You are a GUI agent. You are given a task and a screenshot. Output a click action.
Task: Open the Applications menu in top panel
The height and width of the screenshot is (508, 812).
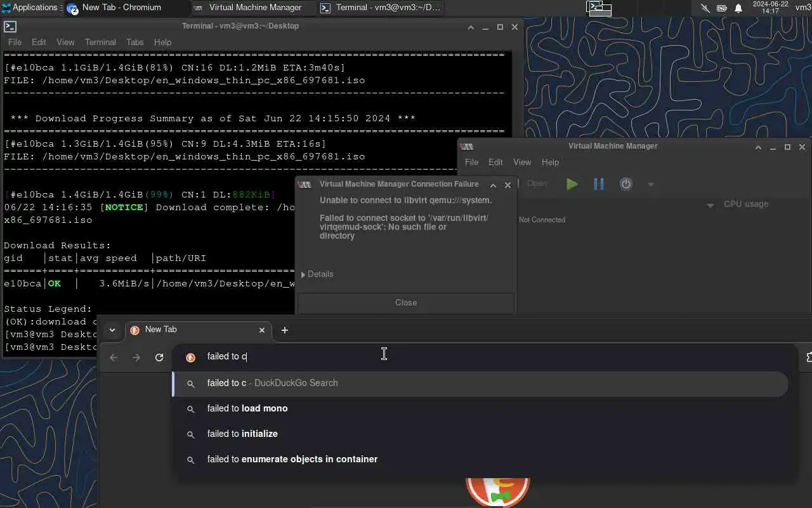pos(29,8)
